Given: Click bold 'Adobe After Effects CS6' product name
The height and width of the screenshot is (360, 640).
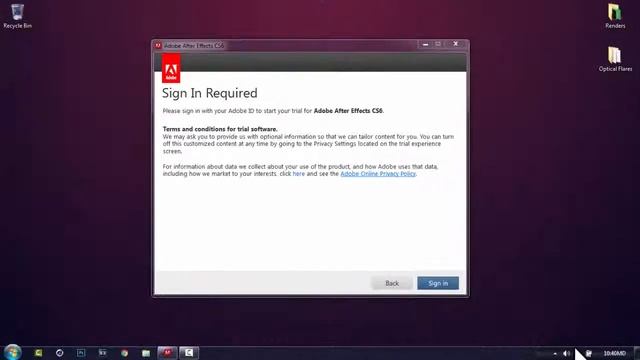Looking at the screenshot, I should click(x=348, y=111).
